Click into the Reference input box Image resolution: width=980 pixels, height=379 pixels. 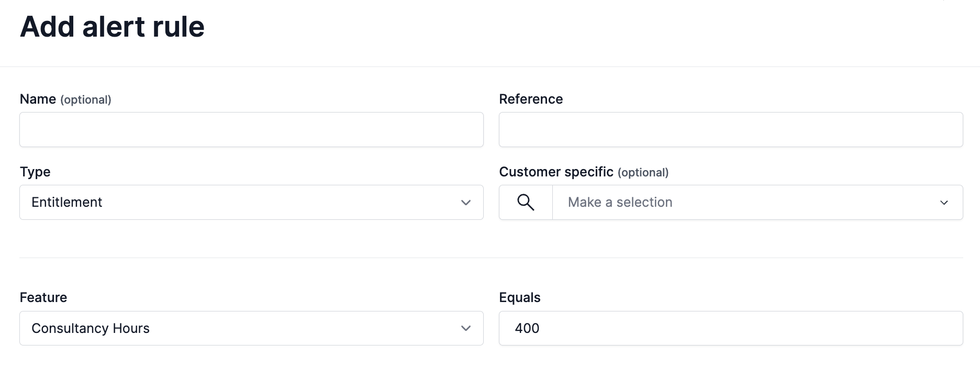(x=731, y=129)
